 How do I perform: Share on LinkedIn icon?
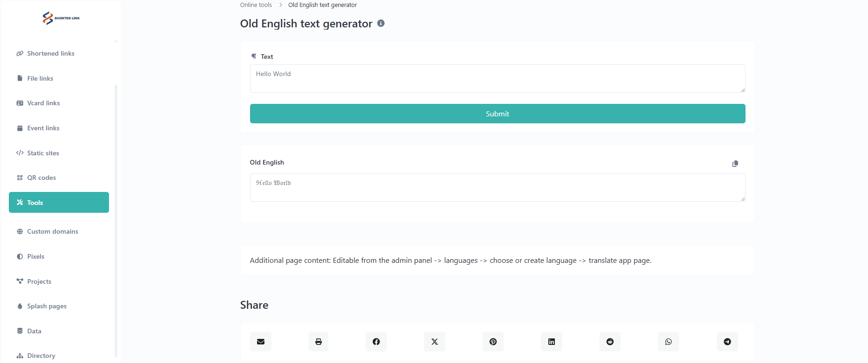tap(552, 342)
